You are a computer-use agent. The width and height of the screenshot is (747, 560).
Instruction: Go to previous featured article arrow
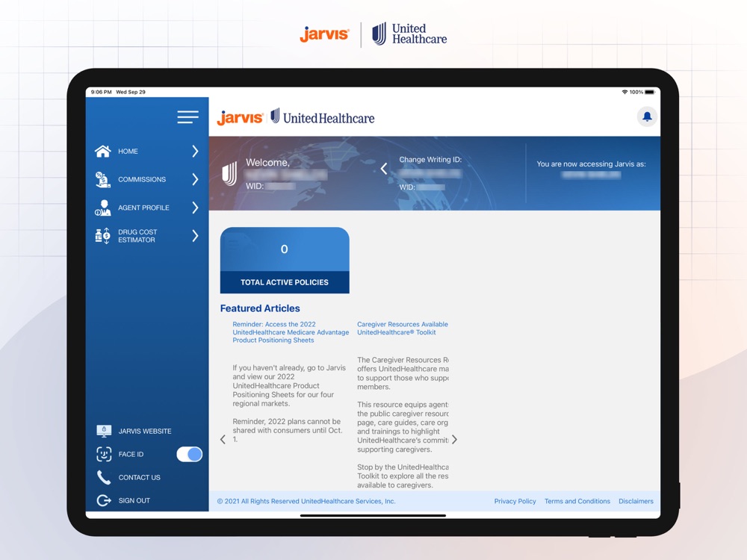[223, 440]
